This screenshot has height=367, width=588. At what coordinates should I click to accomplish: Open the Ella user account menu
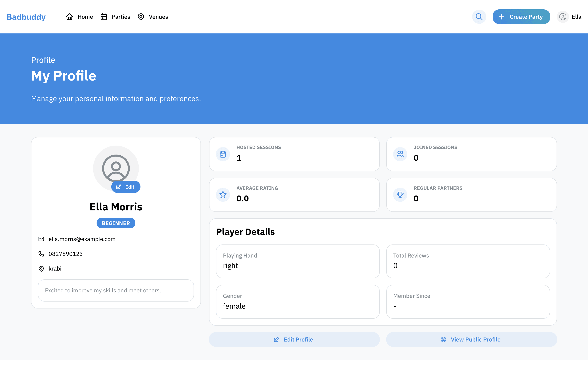click(x=569, y=17)
